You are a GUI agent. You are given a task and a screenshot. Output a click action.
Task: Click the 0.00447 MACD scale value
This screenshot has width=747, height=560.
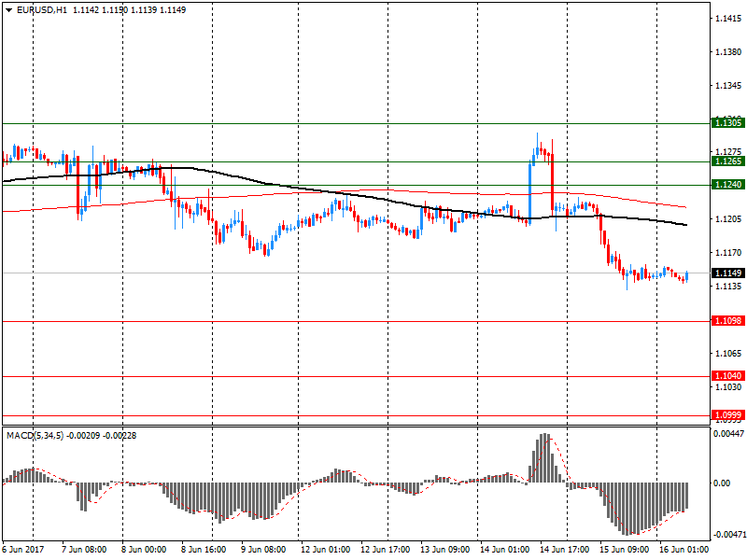tap(728, 434)
